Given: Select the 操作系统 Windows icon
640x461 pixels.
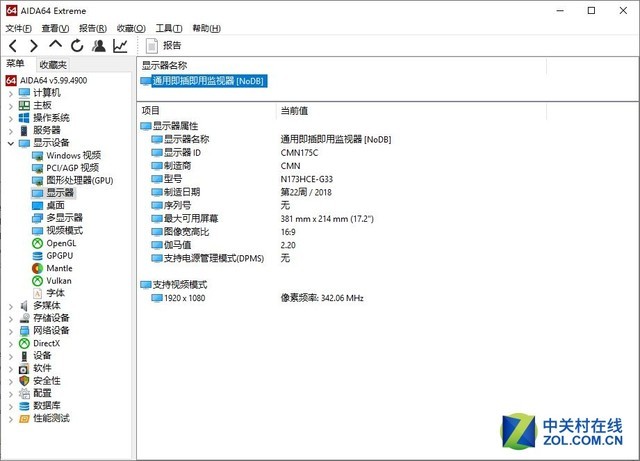Looking at the screenshot, I should (24, 118).
